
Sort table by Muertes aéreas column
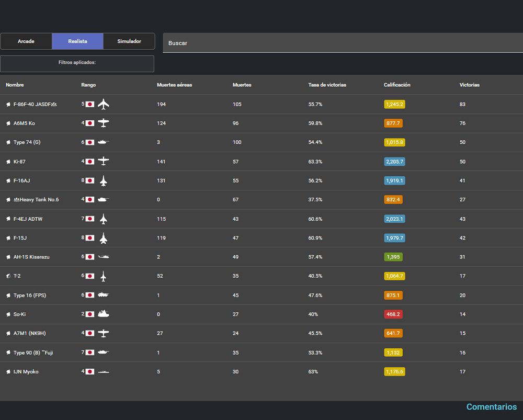click(175, 85)
